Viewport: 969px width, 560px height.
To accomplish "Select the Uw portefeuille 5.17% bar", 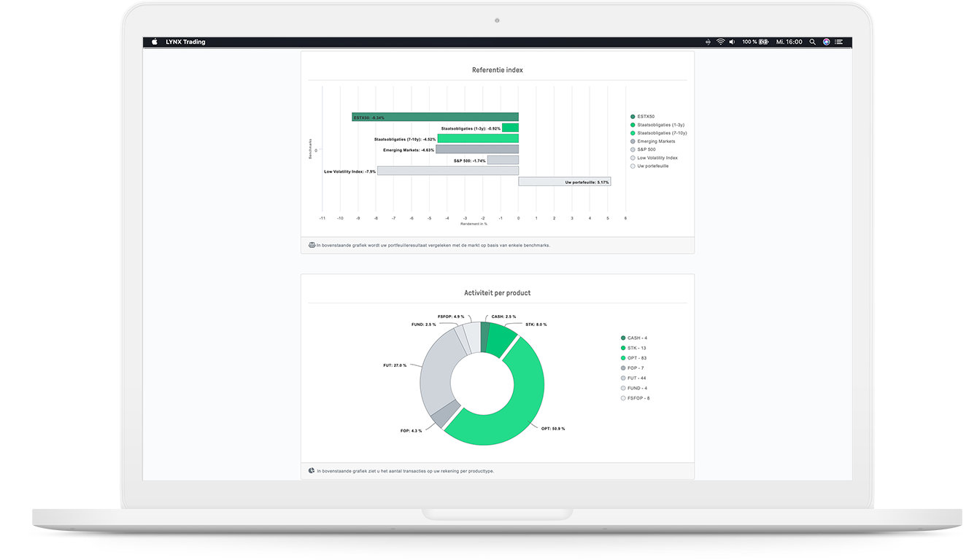I will (565, 182).
